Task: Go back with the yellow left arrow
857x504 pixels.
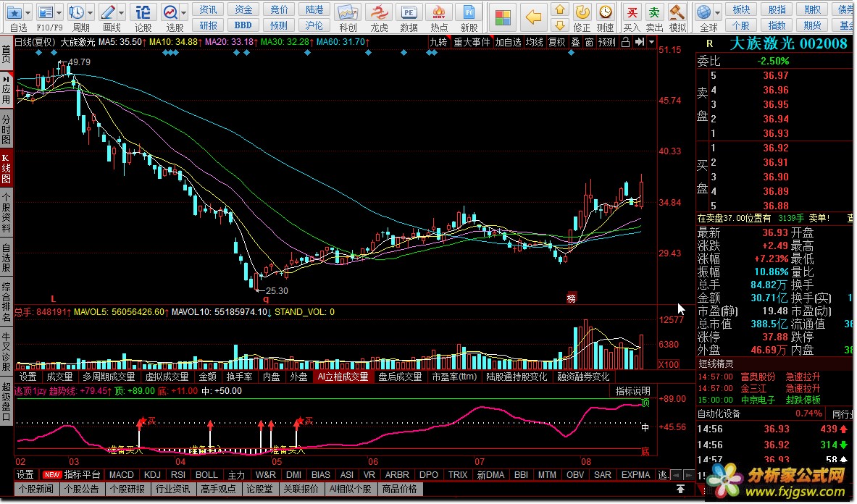Action: (x=533, y=17)
